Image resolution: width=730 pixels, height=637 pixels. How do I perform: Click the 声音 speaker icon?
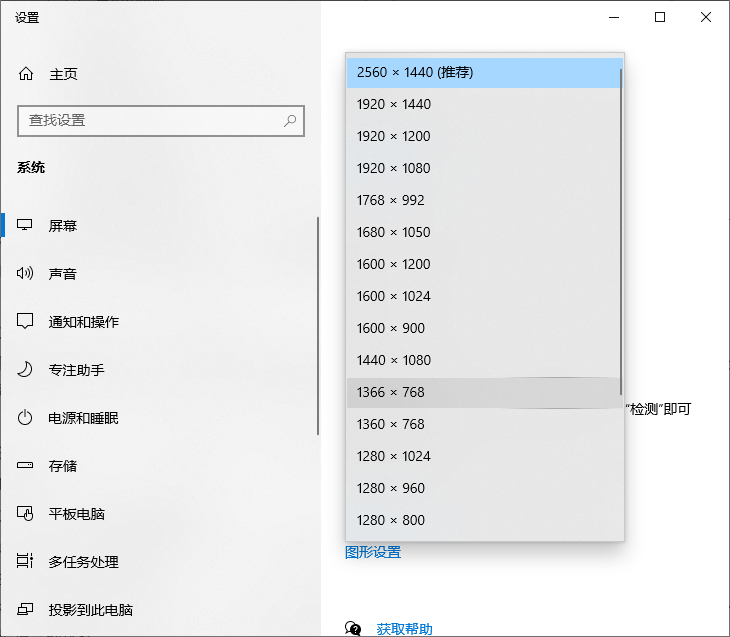pos(25,273)
